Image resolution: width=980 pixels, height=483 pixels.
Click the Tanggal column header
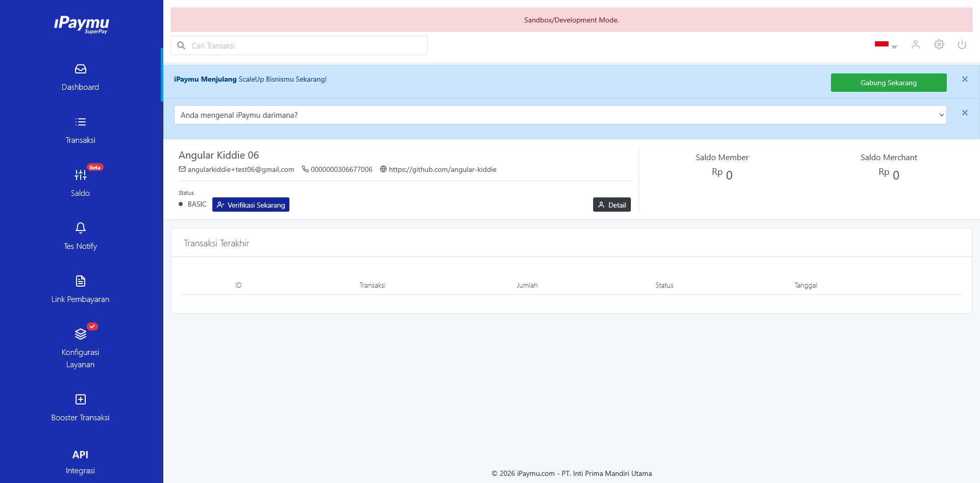pos(805,285)
